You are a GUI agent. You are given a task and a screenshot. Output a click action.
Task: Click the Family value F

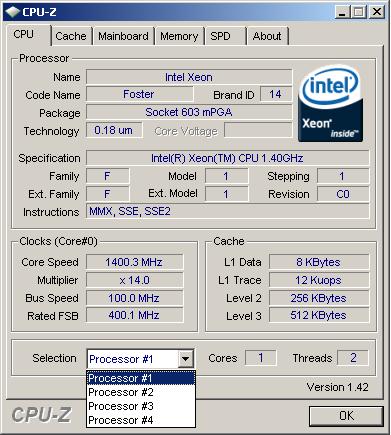[107, 176]
